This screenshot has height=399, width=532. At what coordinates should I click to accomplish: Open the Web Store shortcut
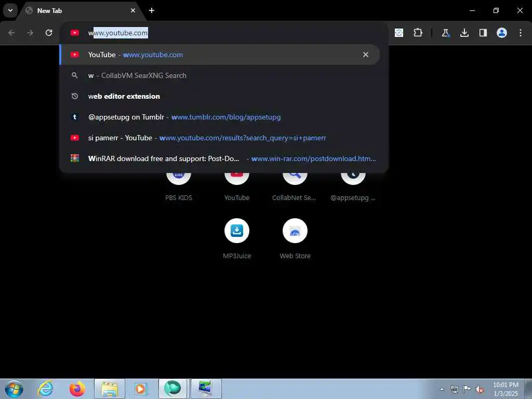[x=295, y=239]
